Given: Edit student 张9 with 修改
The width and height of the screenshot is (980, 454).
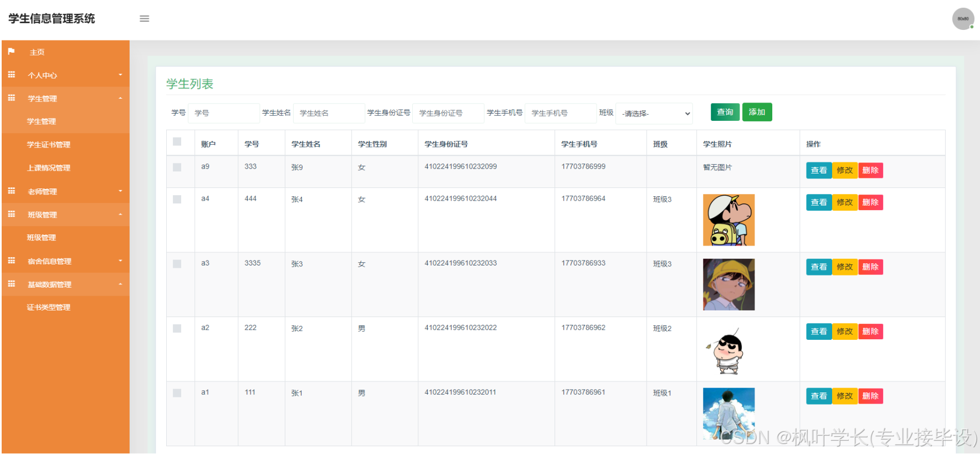Looking at the screenshot, I should (x=845, y=170).
